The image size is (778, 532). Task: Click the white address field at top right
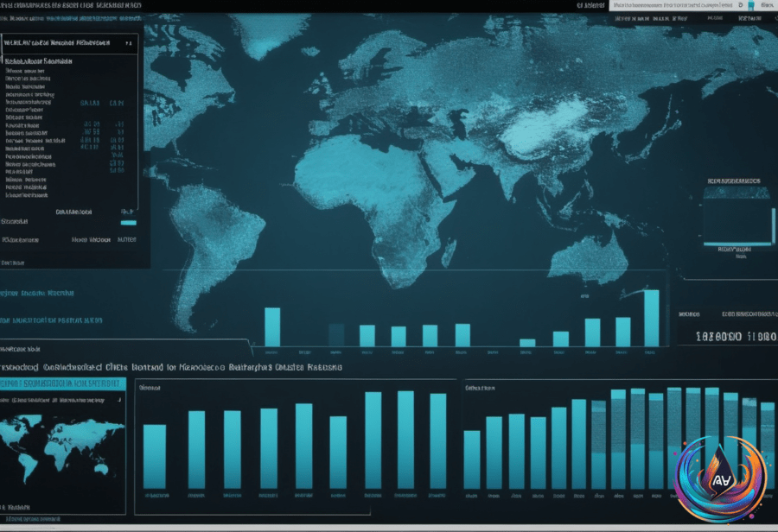[x=673, y=5]
